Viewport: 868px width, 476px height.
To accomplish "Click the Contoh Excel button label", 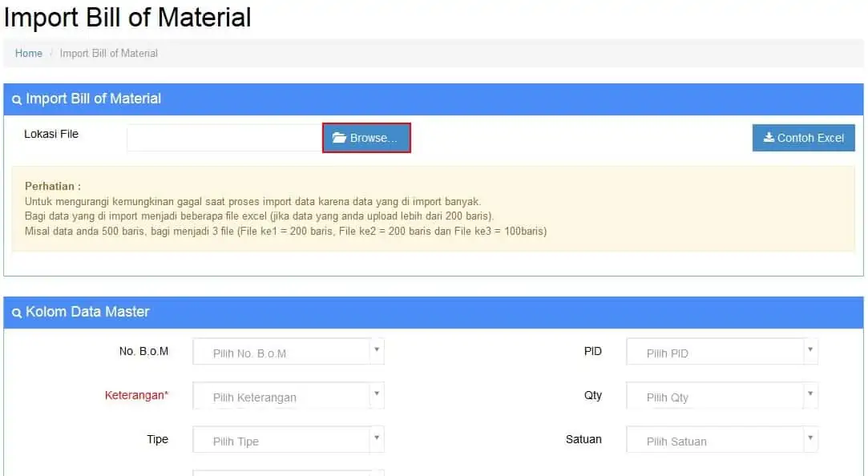I will pyautogui.click(x=810, y=138).
